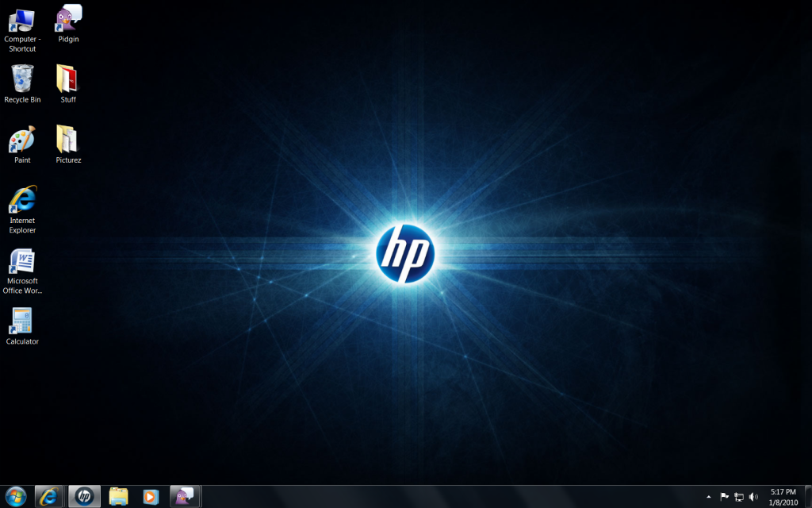Select the Pidgin desktop icon
812x508 pixels.
(68, 24)
